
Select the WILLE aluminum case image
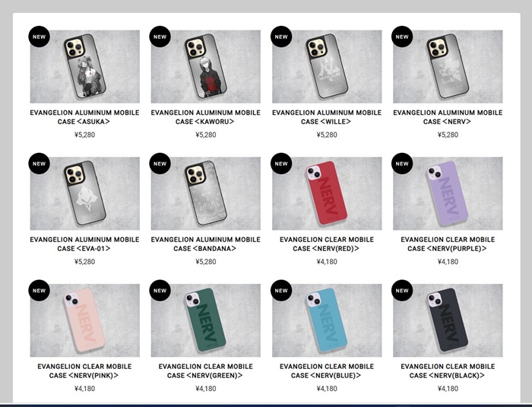tap(327, 67)
